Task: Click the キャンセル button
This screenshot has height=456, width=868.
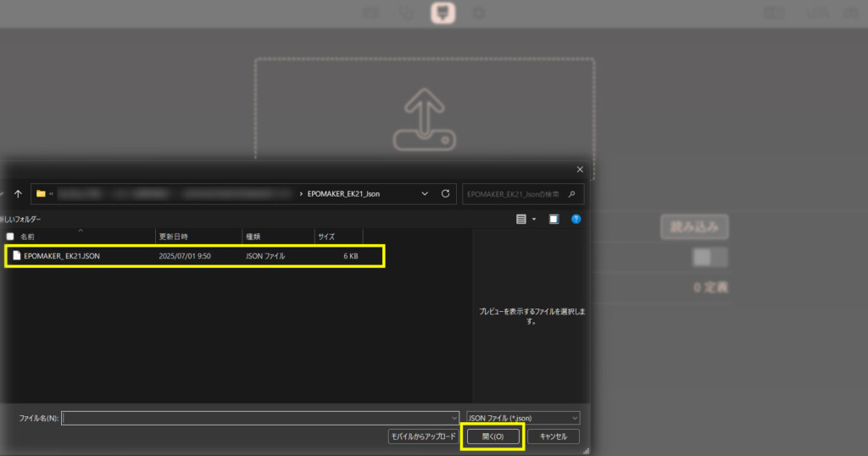Action: click(553, 436)
